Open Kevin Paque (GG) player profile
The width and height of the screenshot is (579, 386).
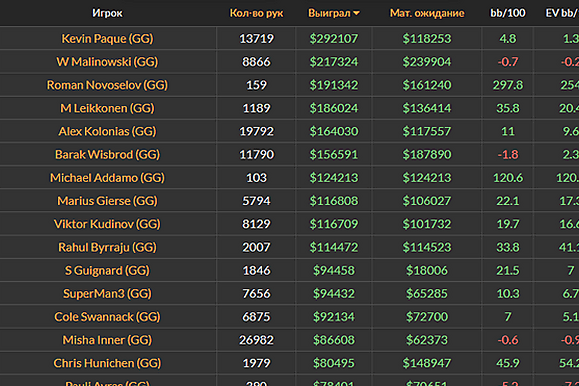click(107, 38)
